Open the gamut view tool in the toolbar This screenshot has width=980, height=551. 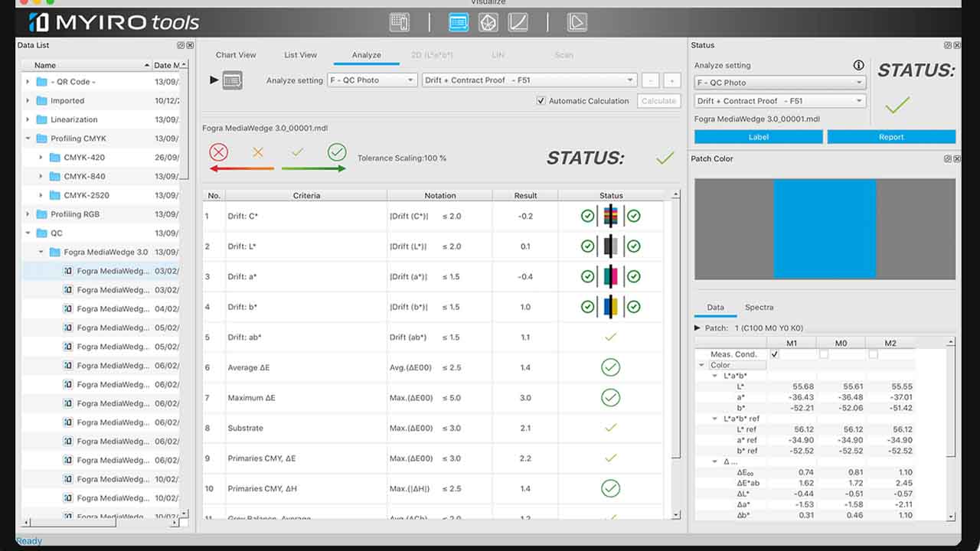[488, 21]
